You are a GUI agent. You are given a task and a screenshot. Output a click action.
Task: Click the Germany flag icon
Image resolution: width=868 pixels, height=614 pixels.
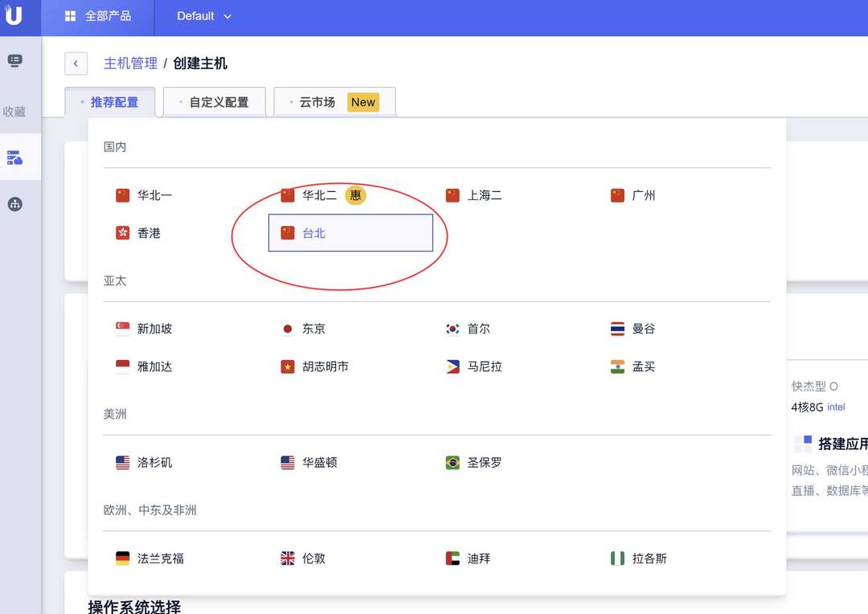[122, 558]
